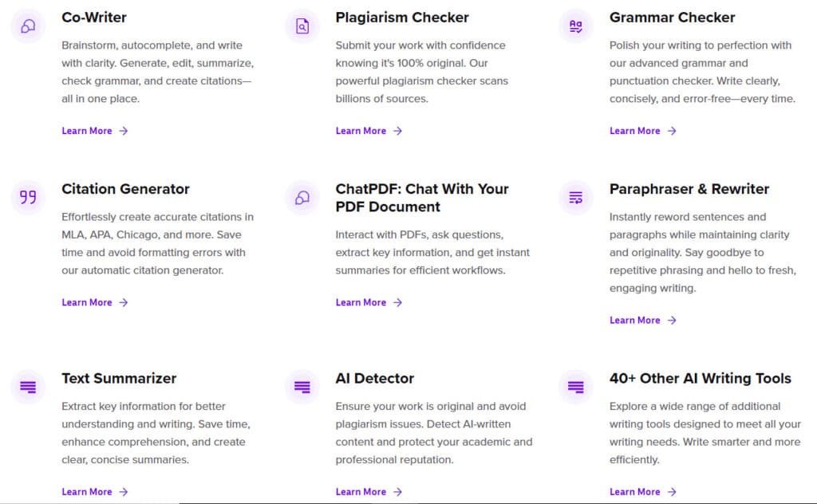Open Learn More under Grammar Checker
Viewport: 817px width, 504px height.
636,130
